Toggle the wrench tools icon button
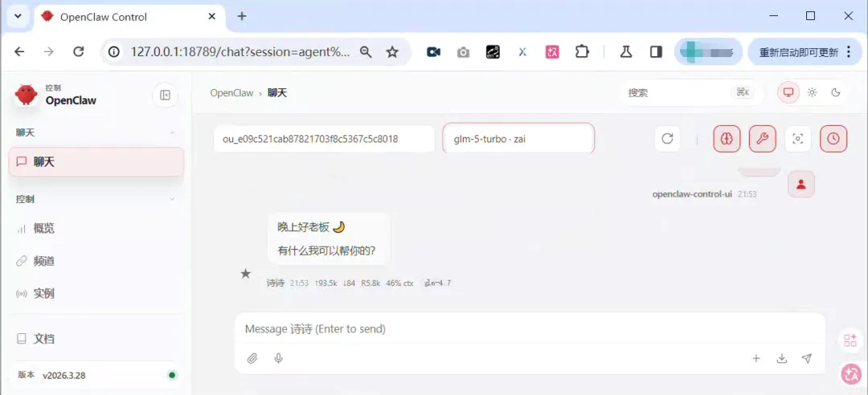868x395 pixels. [x=762, y=139]
